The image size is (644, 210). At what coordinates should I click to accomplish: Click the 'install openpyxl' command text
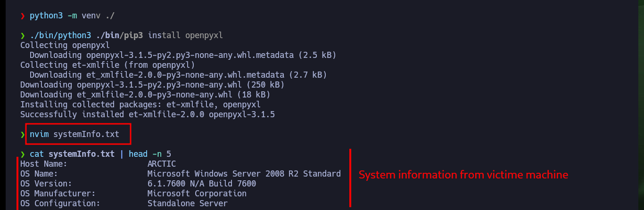(x=185, y=35)
